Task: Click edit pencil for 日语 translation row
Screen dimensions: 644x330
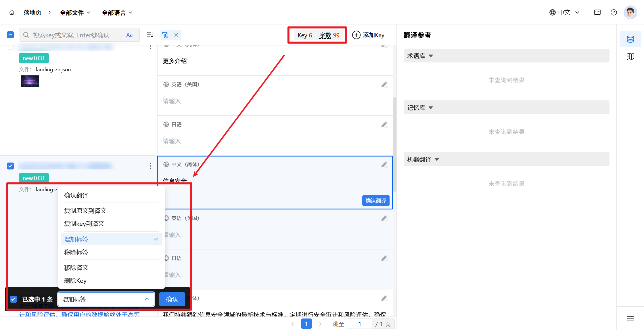Action: click(x=384, y=125)
